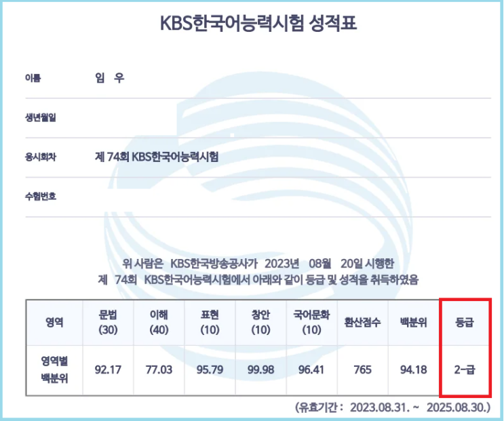The image size is (504, 421).
Task: Click the line ending in 성적을 취득하였음
Action: 258,280
